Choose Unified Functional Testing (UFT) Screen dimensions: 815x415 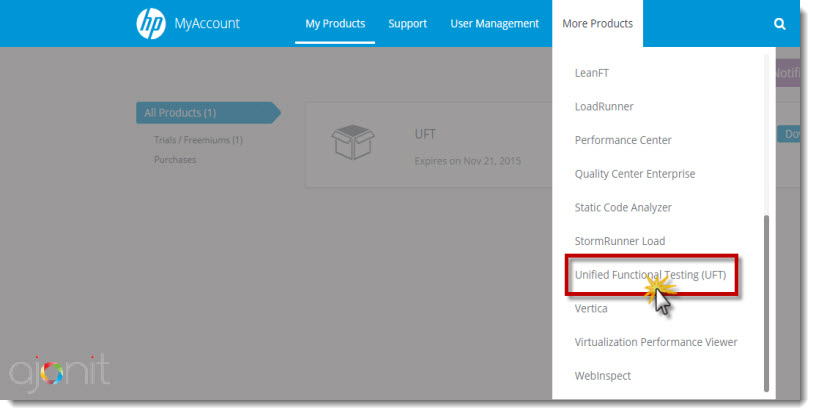(650, 275)
